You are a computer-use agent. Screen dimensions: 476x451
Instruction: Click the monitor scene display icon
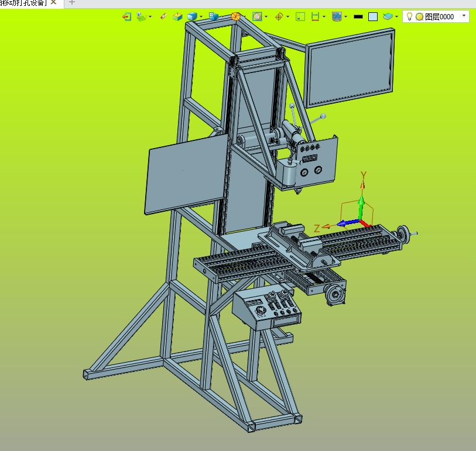337,16
